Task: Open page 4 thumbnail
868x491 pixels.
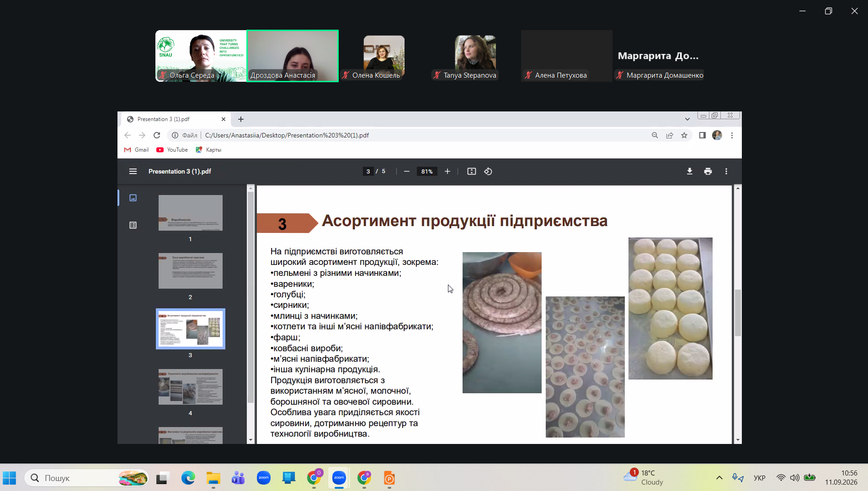Action: coord(191,387)
